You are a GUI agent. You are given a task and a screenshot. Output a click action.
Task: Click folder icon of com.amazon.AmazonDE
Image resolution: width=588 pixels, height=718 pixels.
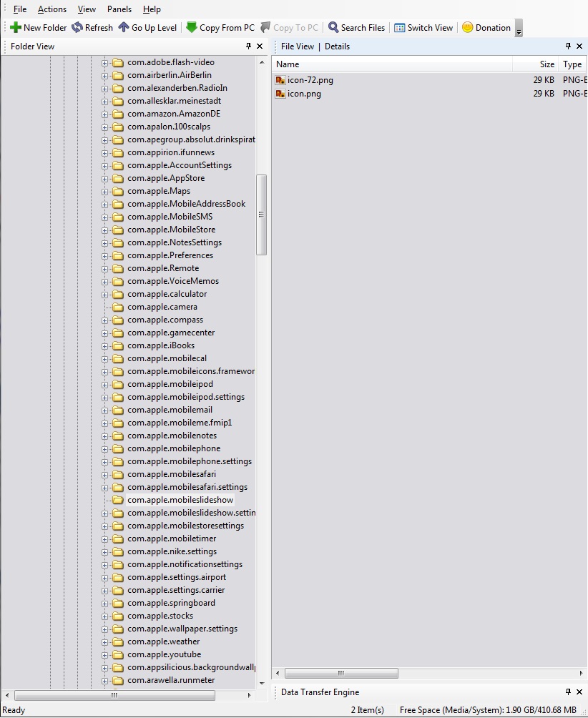[x=118, y=114]
